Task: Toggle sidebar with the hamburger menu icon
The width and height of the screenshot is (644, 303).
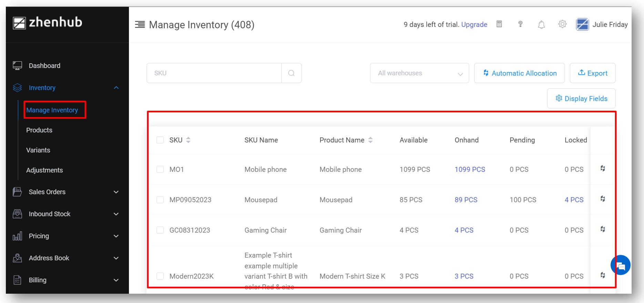Action: tap(140, 24)
